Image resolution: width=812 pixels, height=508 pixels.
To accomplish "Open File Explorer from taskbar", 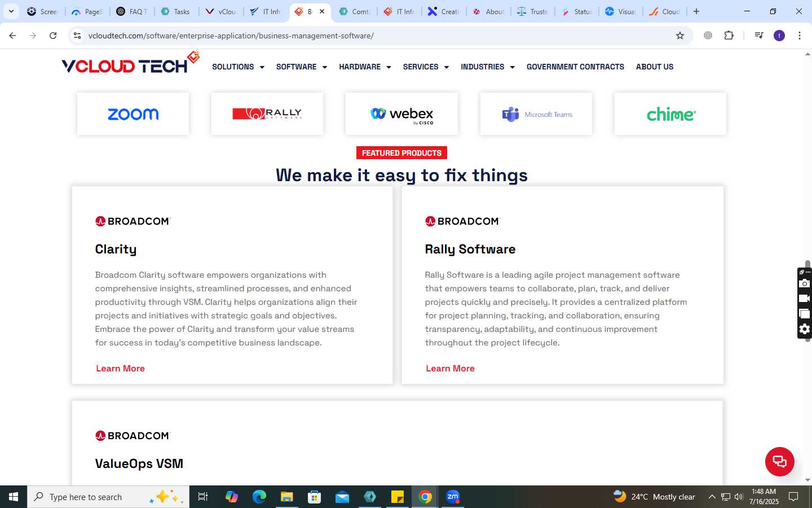I will (x=286, y=497).
